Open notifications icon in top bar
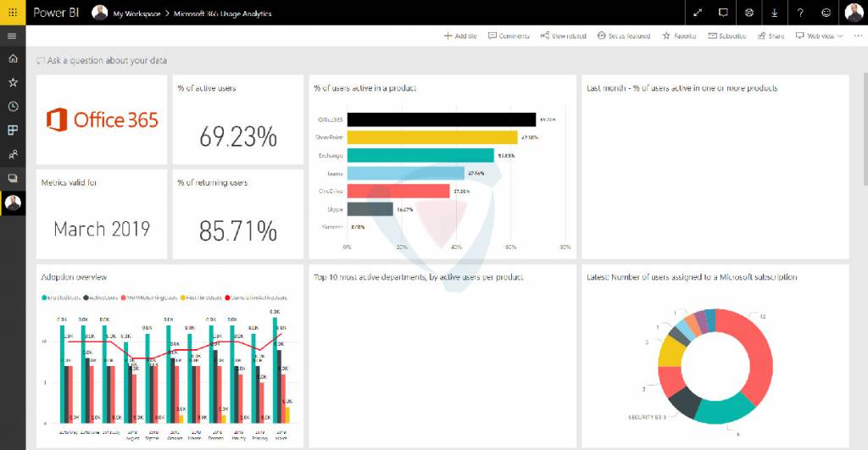Viewport: 868px width, 450px height. pos(723,13)
